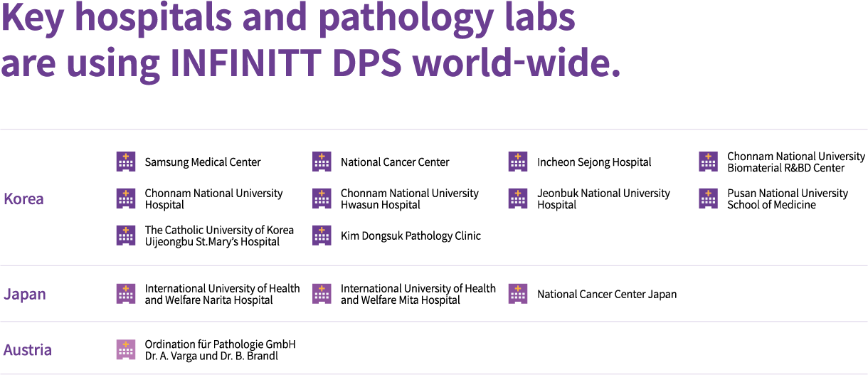Select the Jeonbuk National University Hospital text
This screenshot has height=375, width=868.
point(603,199)
